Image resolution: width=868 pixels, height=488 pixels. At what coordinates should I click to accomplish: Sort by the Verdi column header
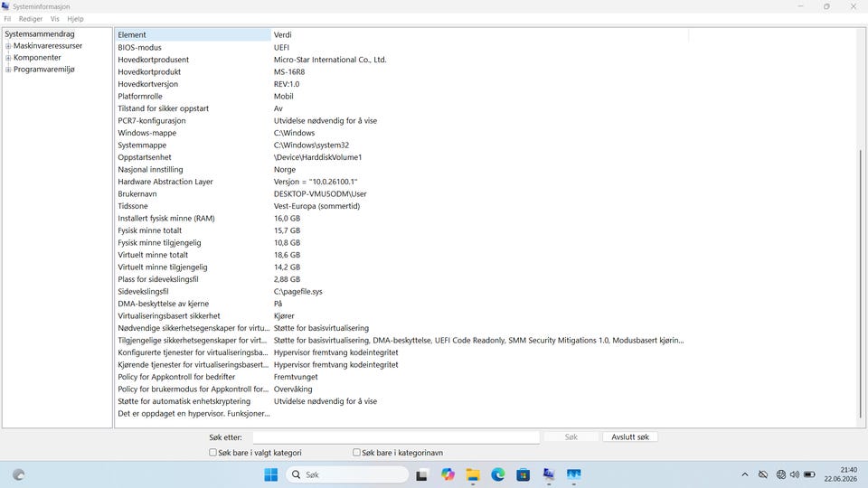pos(479,35)
